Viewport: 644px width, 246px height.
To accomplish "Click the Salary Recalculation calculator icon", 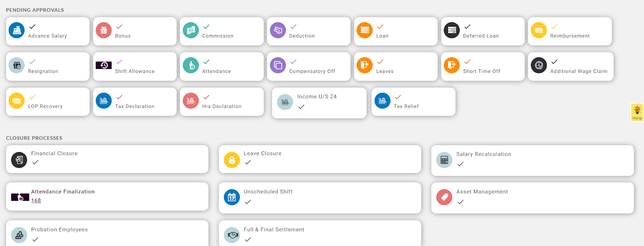I will pyautogui.click(x=444, y=160).
